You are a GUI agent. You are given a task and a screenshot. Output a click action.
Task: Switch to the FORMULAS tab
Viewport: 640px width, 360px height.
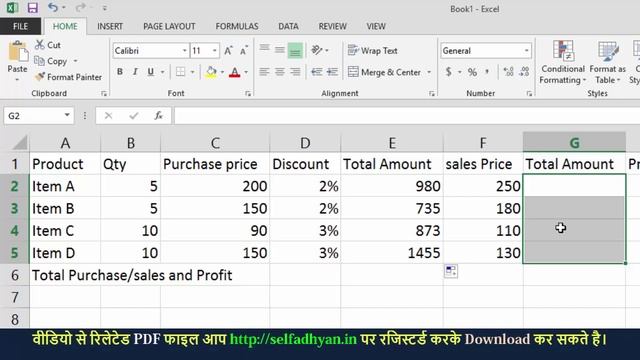[x=237, y=26]
